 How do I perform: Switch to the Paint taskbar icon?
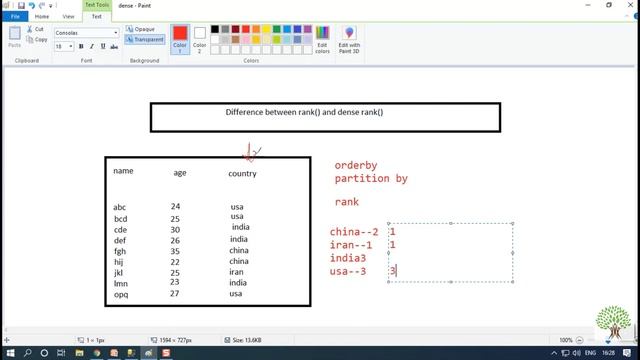149,353
